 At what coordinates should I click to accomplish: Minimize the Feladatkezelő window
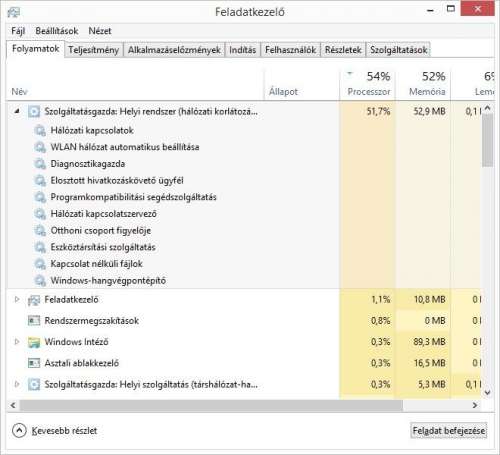pos(430,10)
